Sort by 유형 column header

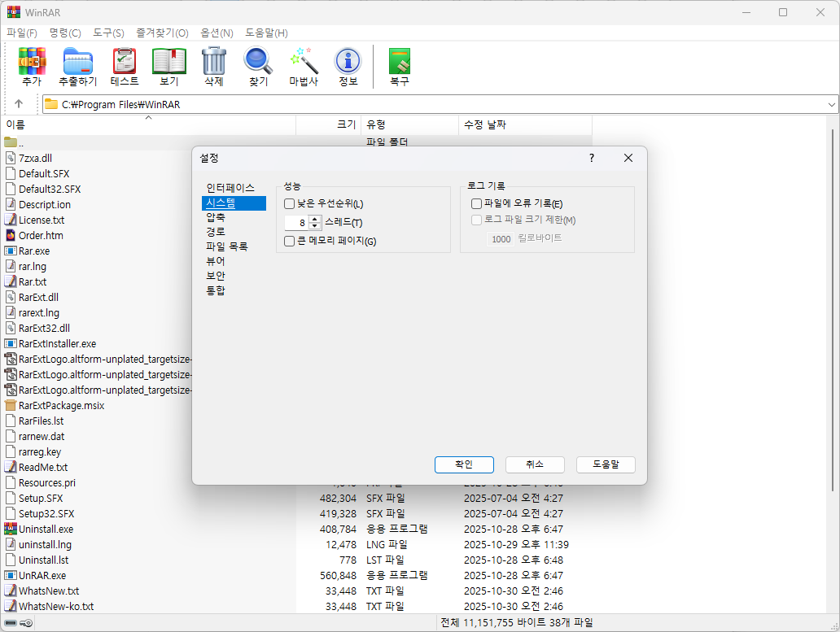coord(409,124)
